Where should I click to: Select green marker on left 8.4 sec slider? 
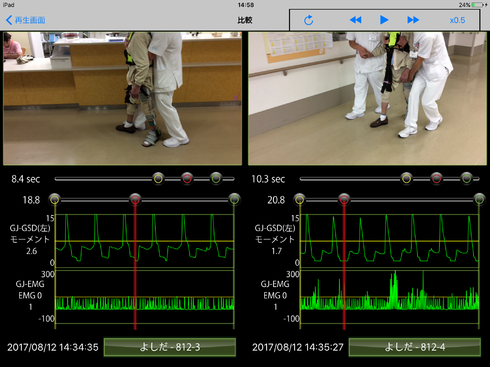[216, 179]
